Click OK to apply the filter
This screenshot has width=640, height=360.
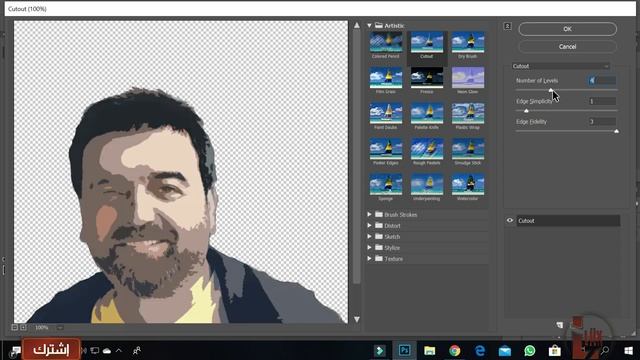tap(567, 29)
